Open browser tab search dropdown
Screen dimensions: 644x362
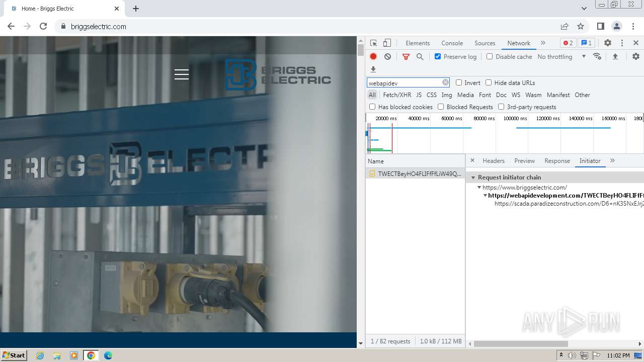584,9
